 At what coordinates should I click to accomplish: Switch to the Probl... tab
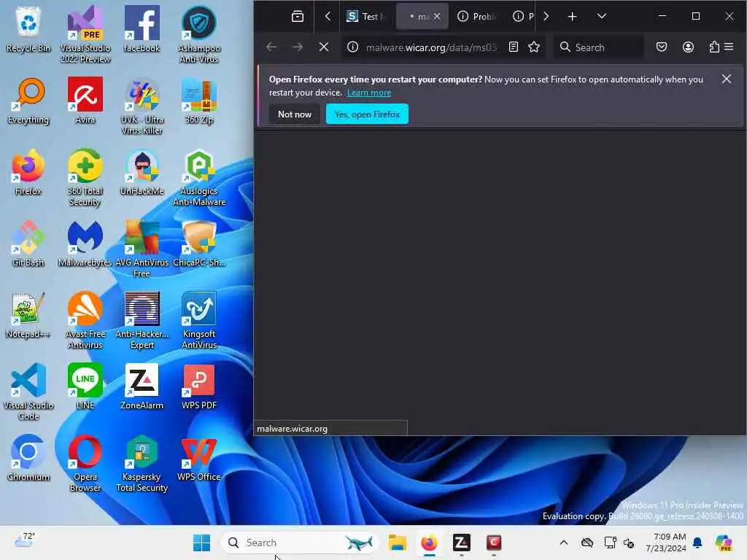[476, 17]
